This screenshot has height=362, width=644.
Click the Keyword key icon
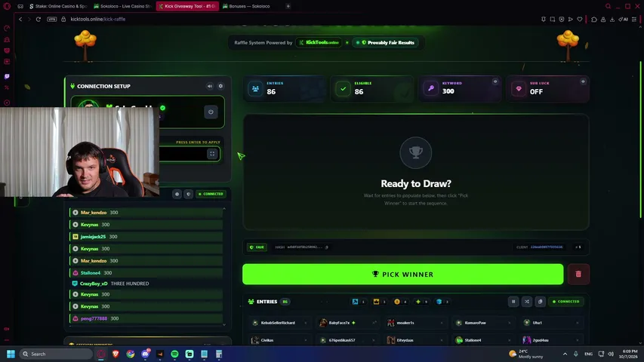(x=431, y=89)
